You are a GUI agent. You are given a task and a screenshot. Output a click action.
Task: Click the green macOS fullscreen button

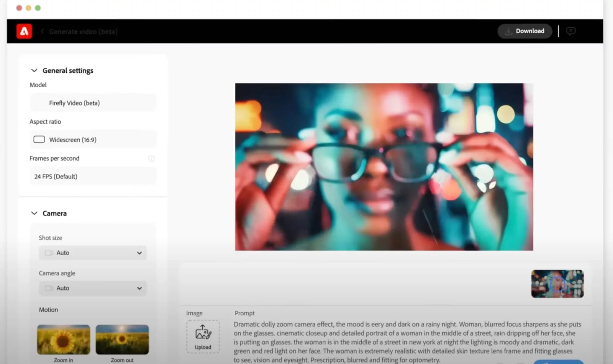coord(38,8)
